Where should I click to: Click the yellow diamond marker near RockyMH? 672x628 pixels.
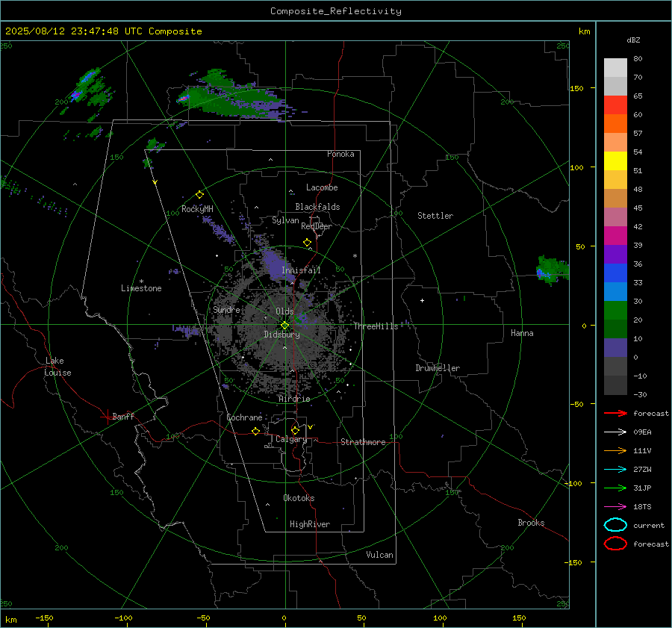(199, 195)
